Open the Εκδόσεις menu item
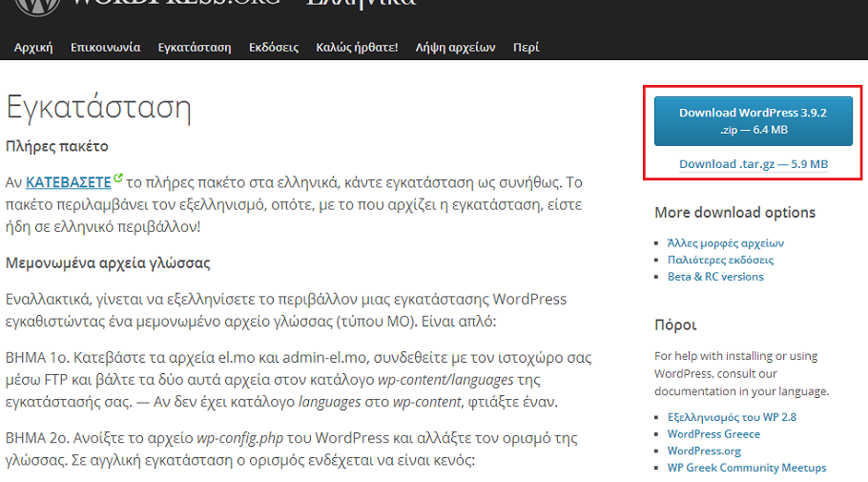 (274, 48)
